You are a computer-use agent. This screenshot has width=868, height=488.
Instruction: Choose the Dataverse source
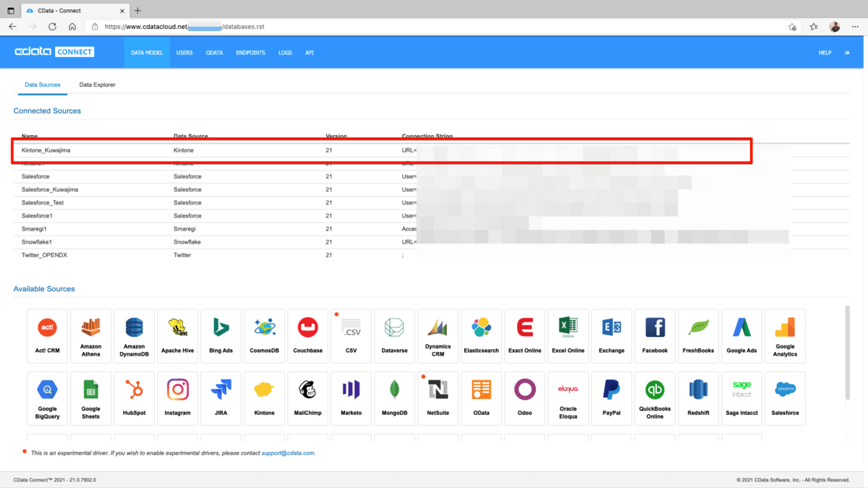tap(394, 336)
